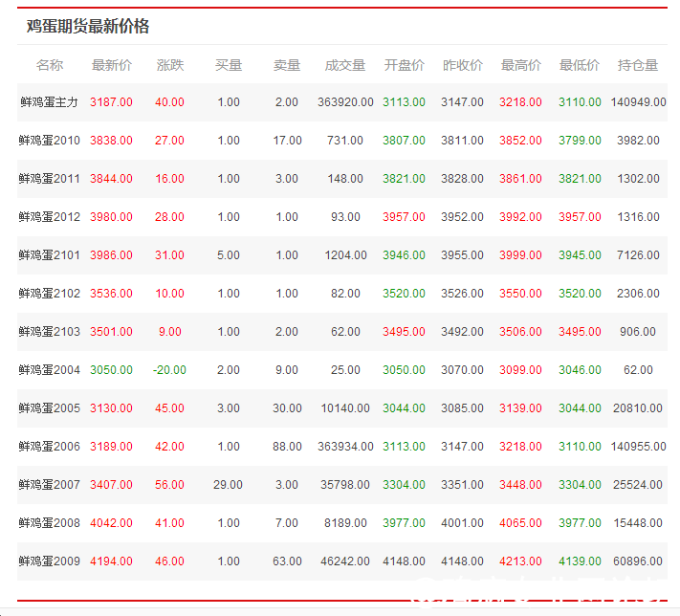
Task: Select the 最高价 column header
Action: [x=521, y=65]
